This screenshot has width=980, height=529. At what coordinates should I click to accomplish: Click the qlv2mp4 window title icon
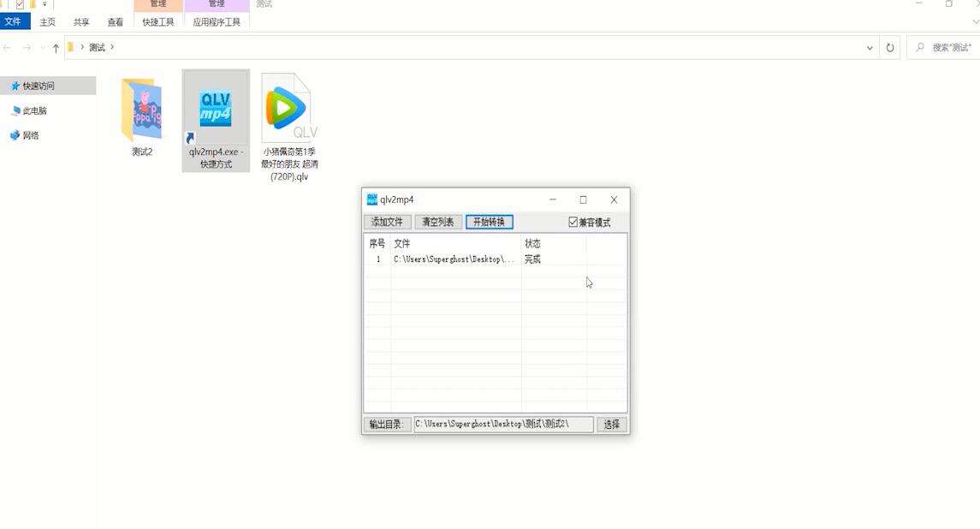coord(372,199)
